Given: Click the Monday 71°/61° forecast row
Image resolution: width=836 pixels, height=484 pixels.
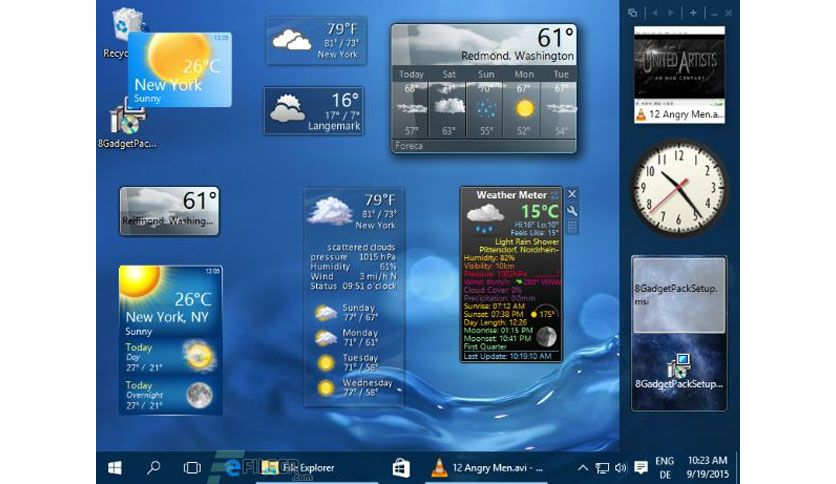Looking at the screenshot, I should coord(354,337).
